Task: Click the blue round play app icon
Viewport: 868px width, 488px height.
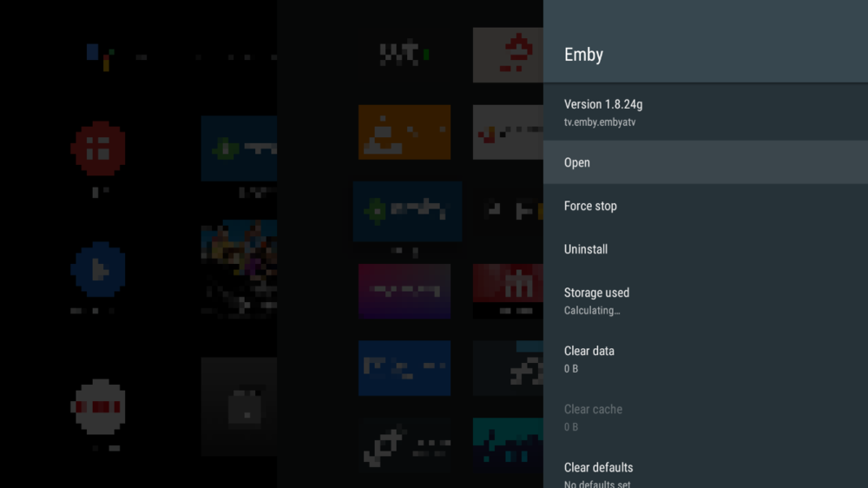Action: [99, 270]
